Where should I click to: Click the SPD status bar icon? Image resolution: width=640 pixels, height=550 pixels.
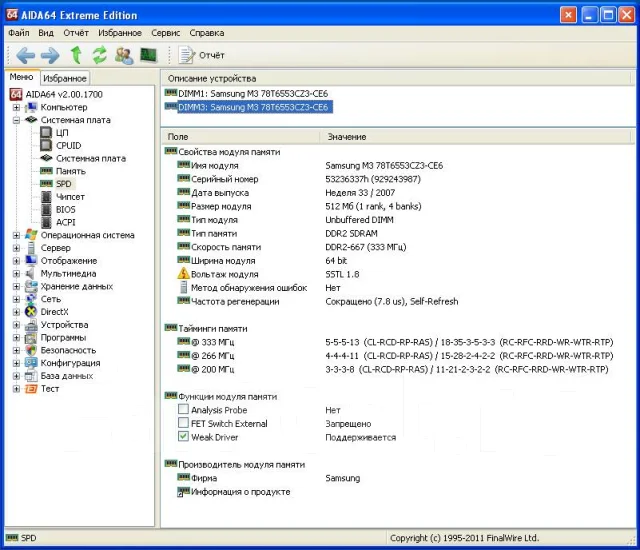click(12, 537)
